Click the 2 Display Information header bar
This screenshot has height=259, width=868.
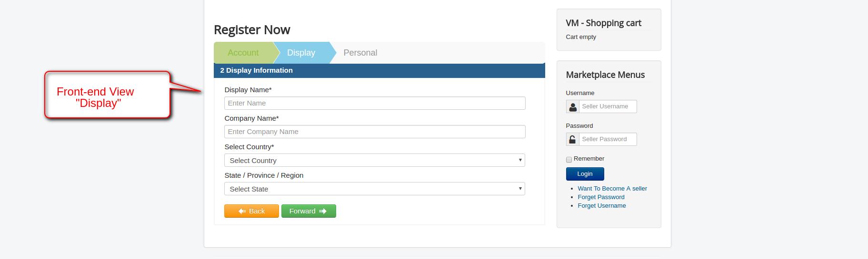[379, 70]
